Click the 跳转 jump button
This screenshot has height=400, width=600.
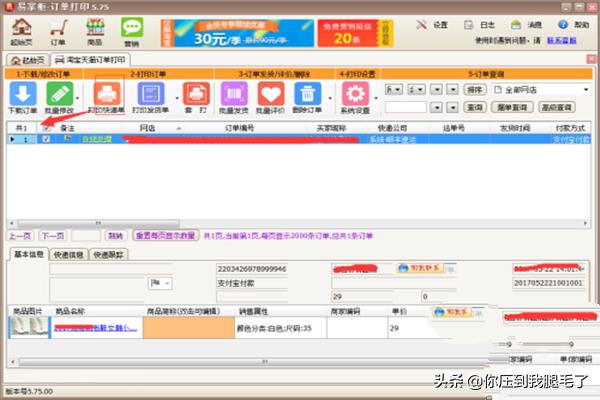115,235
